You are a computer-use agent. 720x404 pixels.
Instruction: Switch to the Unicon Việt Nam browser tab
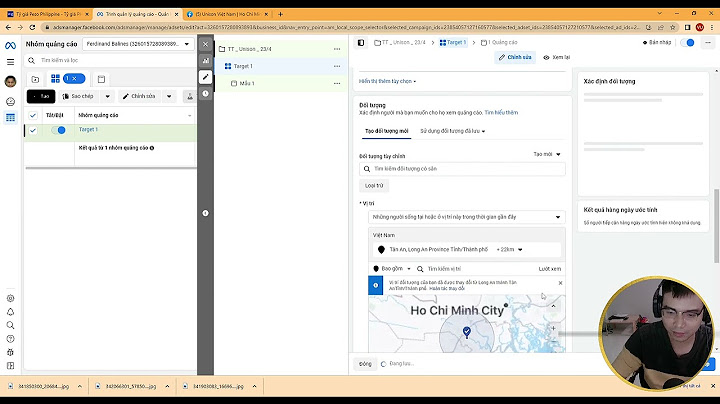pos(228,14)
